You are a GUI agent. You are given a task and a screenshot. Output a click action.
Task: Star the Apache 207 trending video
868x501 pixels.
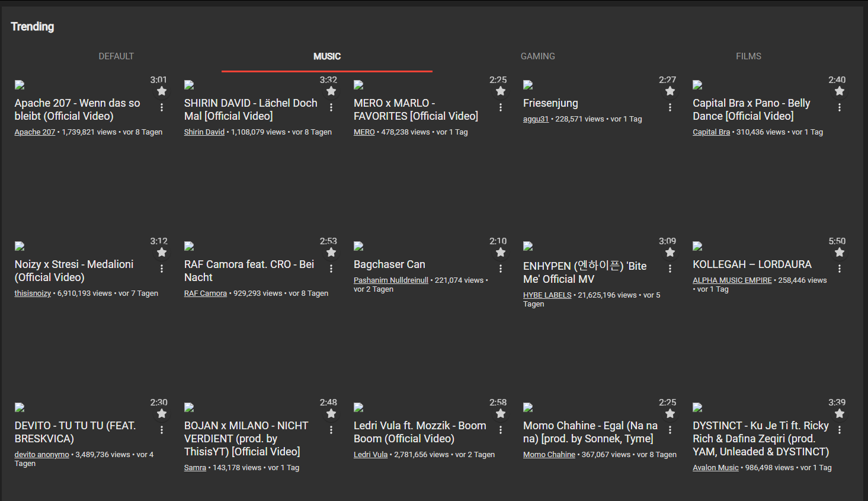(161, 90)
